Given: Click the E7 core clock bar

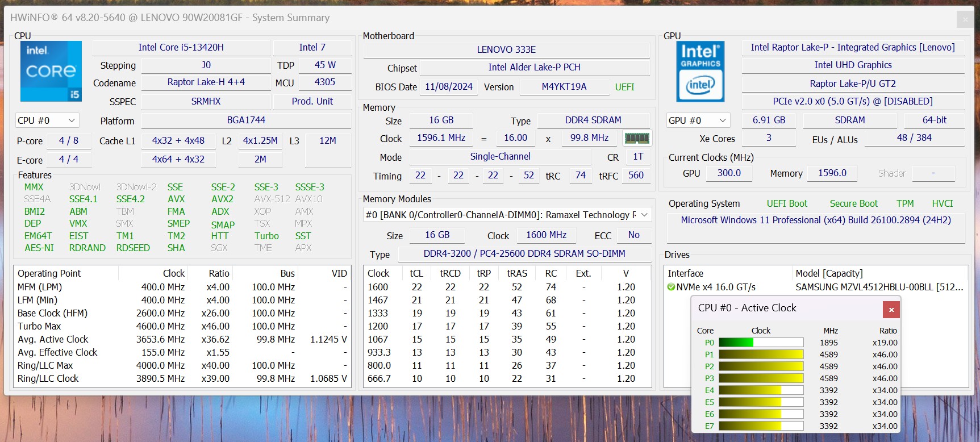Looking at the screenshot, I should coord(761,426).
